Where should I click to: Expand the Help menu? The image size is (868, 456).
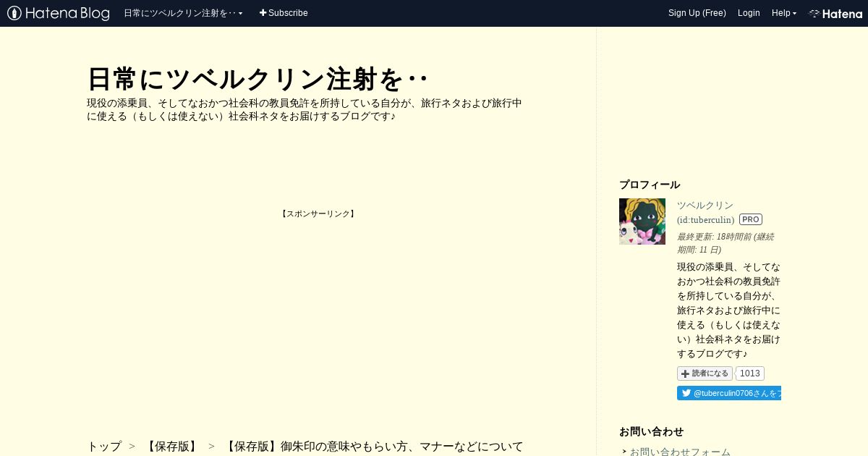pos(784,13)
